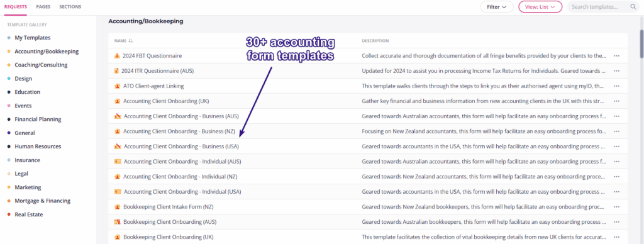This screenshot has width=644, height=244.
Task: Select Events category
Action: click(23, 106)
